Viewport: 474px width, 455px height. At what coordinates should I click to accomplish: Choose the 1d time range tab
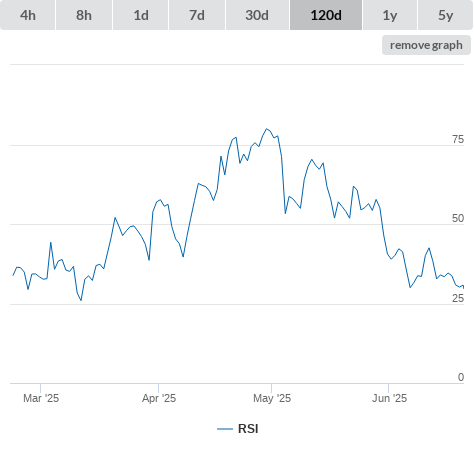pyautogui.click(x=141, y=15)
